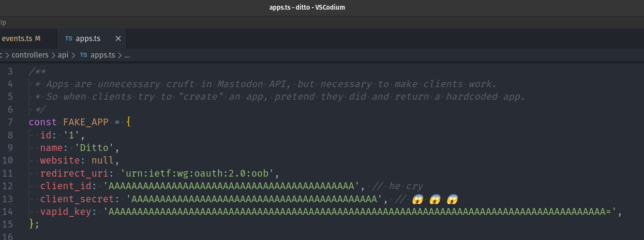This screenshot has height=240, width=644.
Task: Click line number 12 in the gutter
Action: [9, 186]
